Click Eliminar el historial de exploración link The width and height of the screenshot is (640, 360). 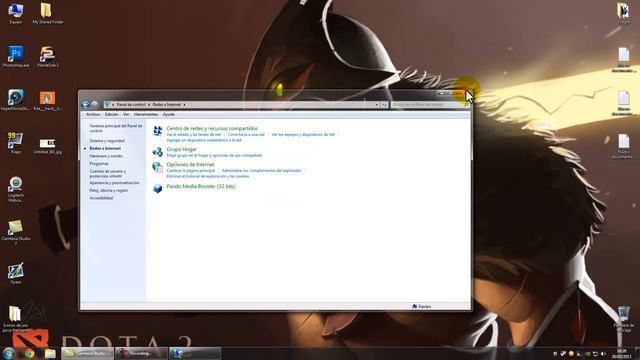(208, 176)
